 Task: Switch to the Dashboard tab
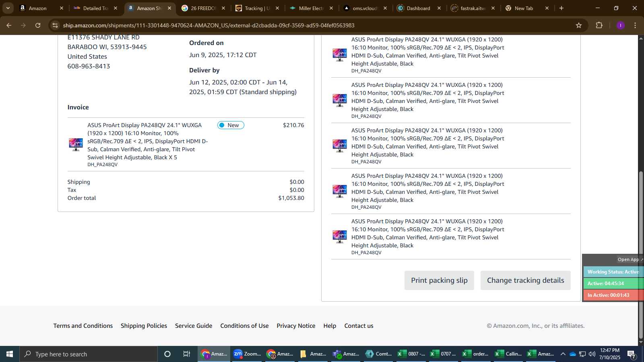(418, 8)
